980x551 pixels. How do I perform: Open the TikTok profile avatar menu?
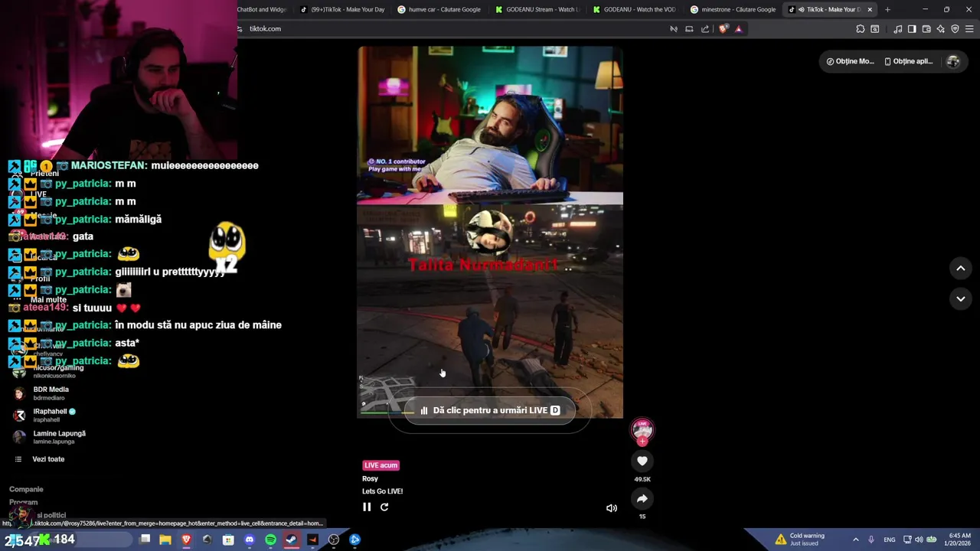coord(953,61)
